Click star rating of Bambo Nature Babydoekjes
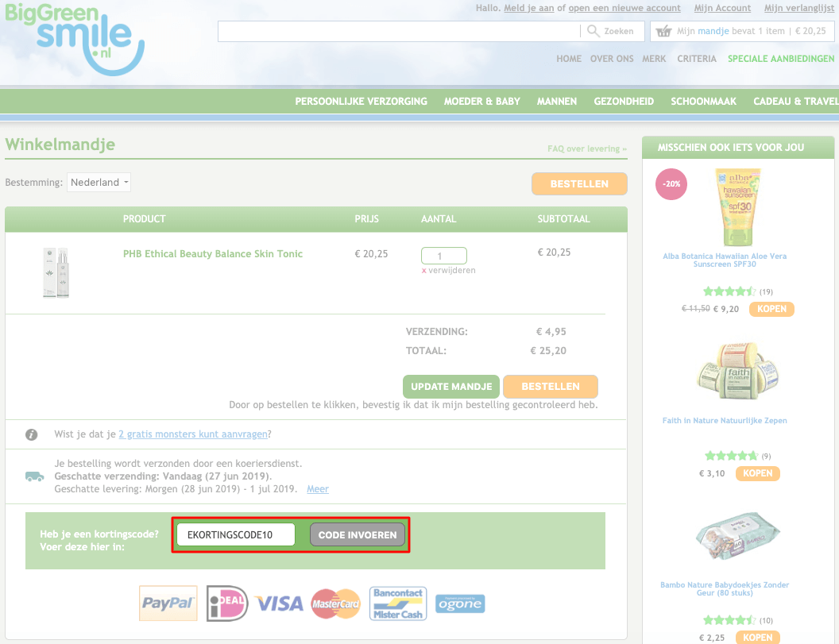This screenshot has height=644, width=839. (x=729, y=620)
